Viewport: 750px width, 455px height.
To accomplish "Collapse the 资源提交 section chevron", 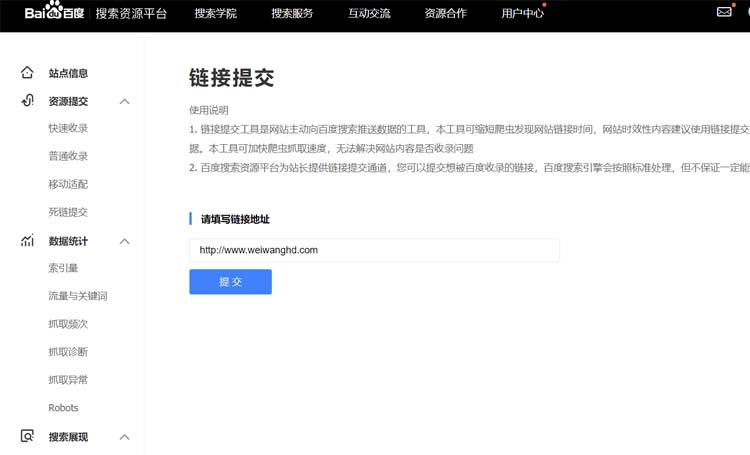I will (124, 101).
